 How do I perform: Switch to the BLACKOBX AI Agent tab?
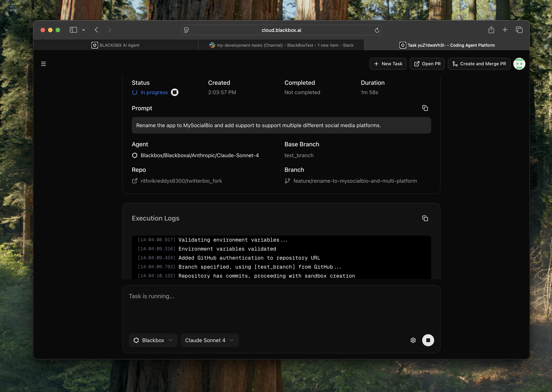click(x=115, y=45)
